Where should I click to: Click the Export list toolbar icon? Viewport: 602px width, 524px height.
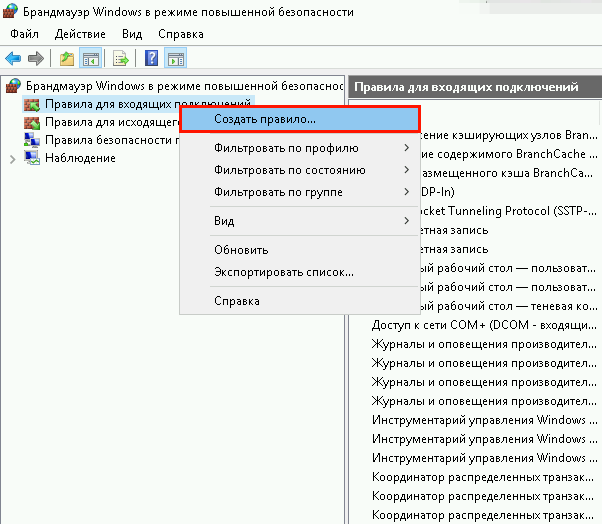click(121, 59)
